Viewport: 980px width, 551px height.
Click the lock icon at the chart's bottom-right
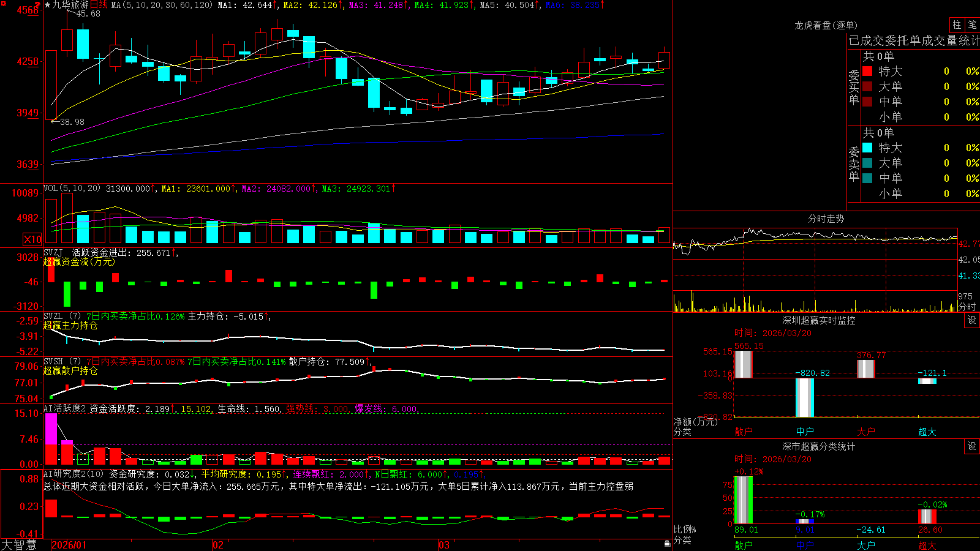tap(667, 543)
